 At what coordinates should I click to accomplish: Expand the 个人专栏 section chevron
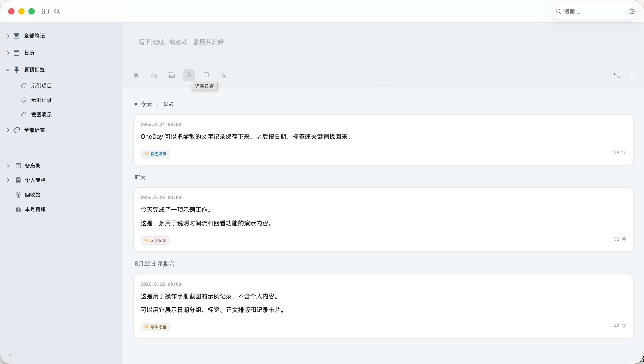tap(8, 180)
